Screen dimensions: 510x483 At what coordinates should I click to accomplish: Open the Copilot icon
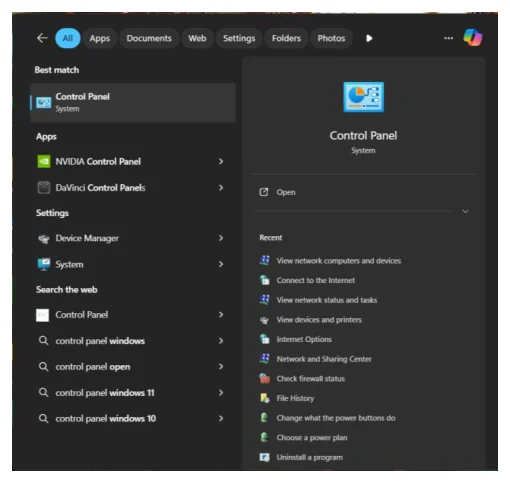pyautogui.click(x=473, y=37)
